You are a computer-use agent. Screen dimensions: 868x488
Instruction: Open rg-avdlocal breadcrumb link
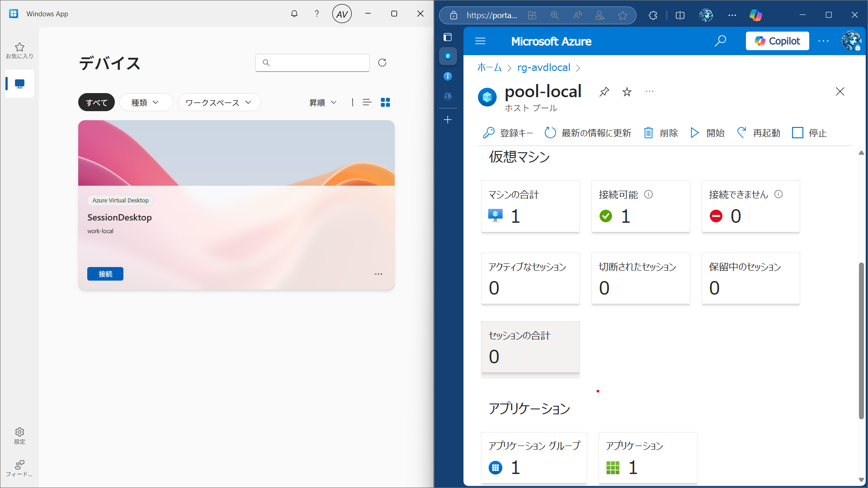(543, 67)
